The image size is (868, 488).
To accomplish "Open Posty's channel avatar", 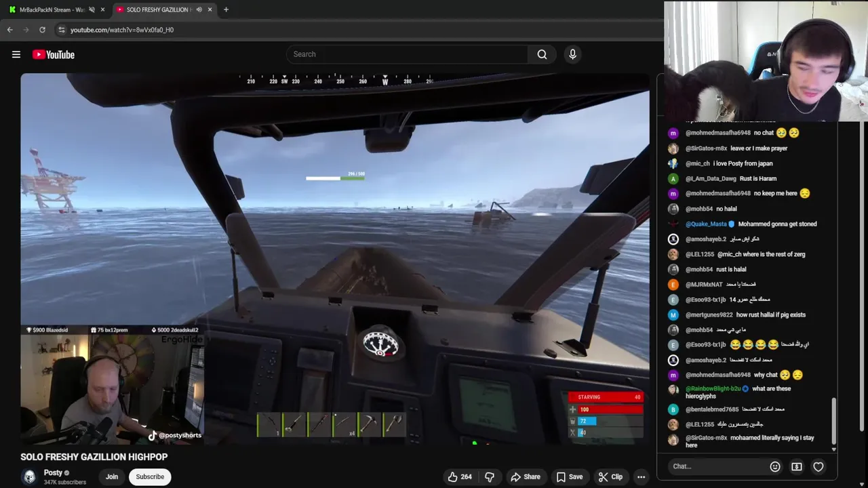I will pos(29,476).
